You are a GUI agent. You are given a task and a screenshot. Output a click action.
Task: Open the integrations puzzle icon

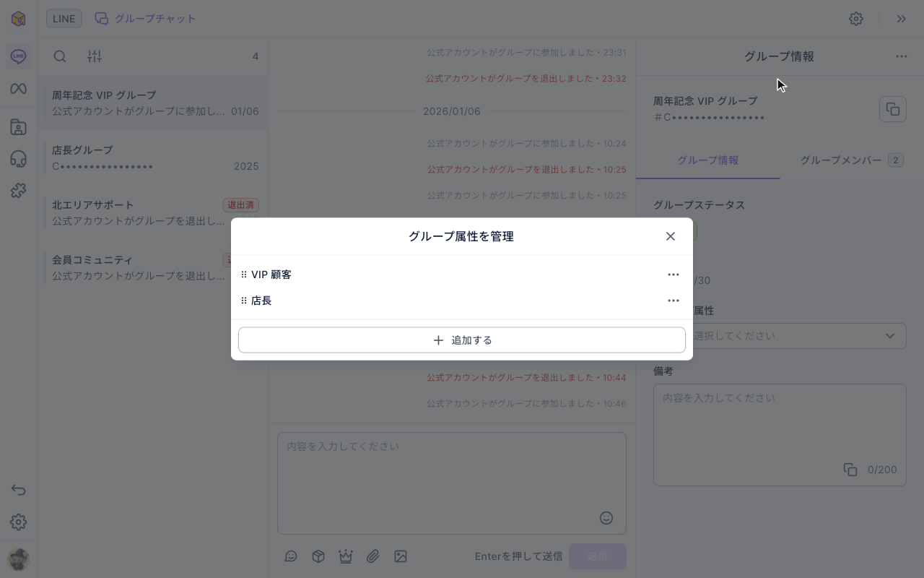[x=19, y=190]
